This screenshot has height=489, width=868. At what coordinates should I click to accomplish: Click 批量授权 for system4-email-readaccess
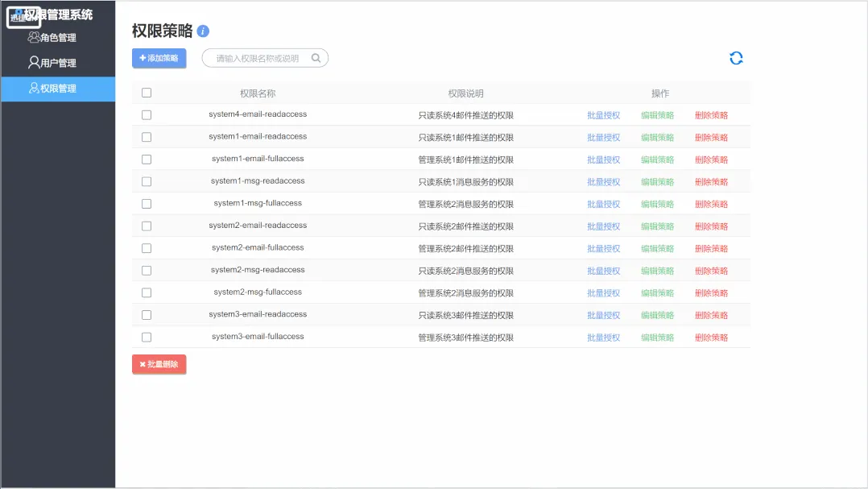tap(603, 115)
